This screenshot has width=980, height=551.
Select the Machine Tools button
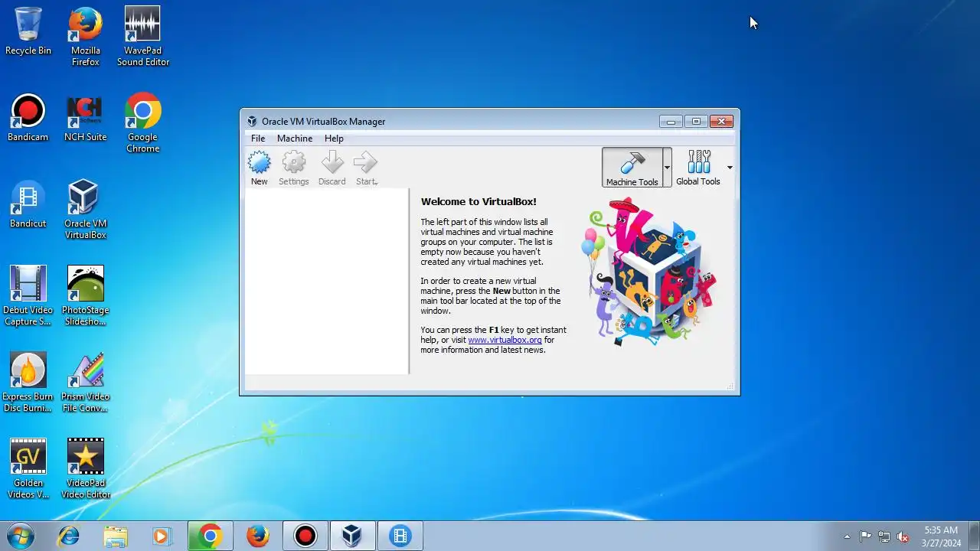(x=632, y=168)
